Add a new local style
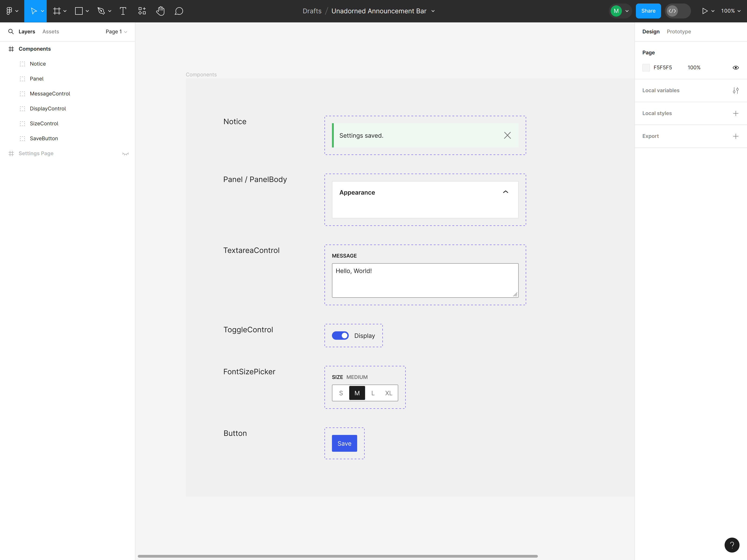Image resolution: width=747 pixels, height=560 pixels. [x=736, y=113]
